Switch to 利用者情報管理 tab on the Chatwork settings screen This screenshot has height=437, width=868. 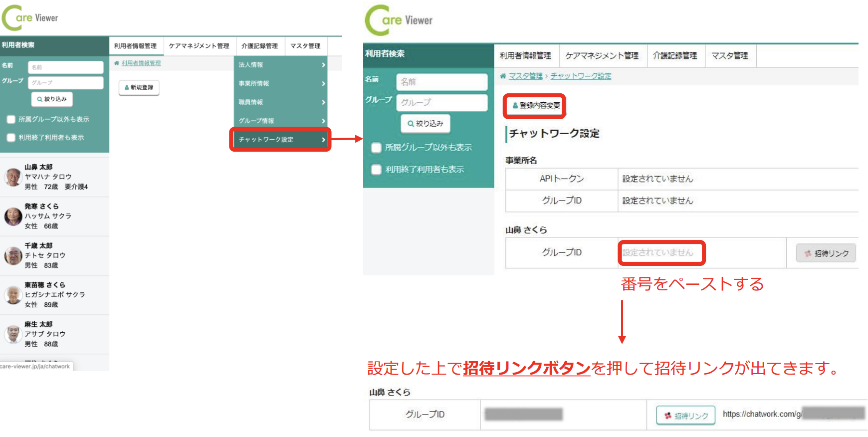click(526, 55)
